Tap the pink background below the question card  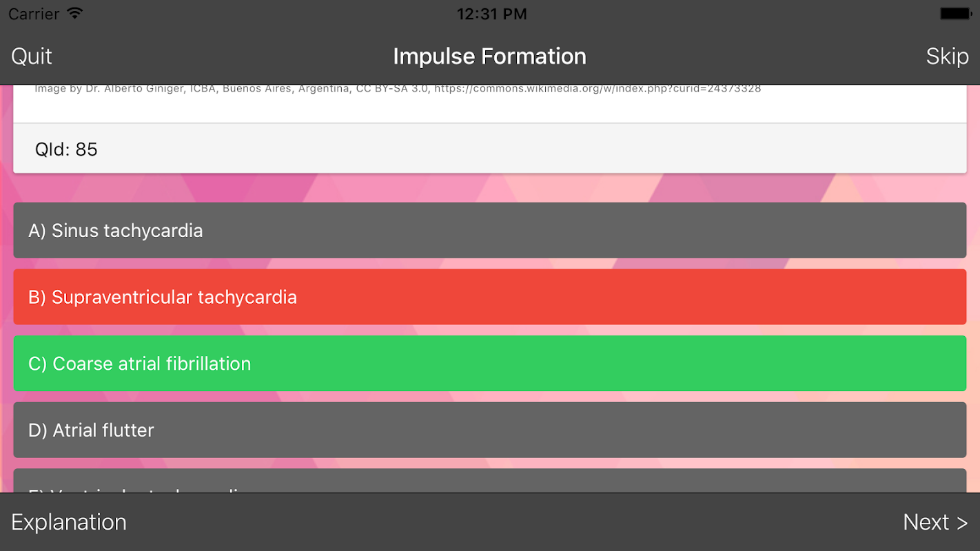coord(490,187)
